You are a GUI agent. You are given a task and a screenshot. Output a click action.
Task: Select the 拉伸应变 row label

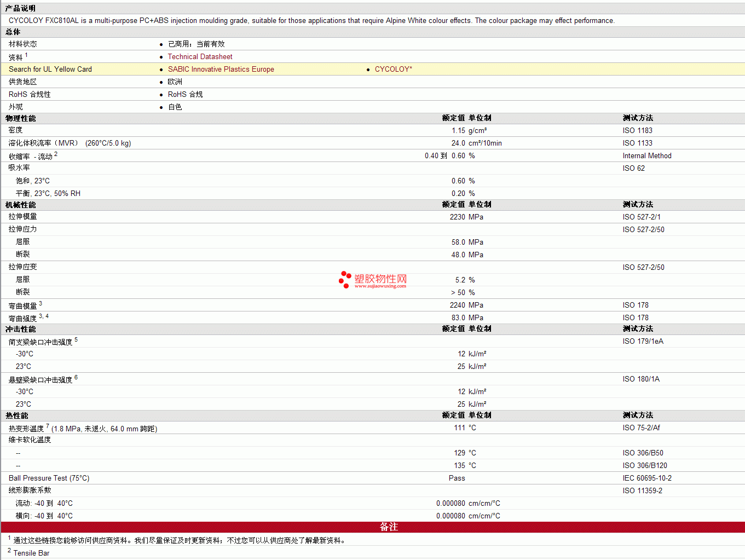point(23,267)
